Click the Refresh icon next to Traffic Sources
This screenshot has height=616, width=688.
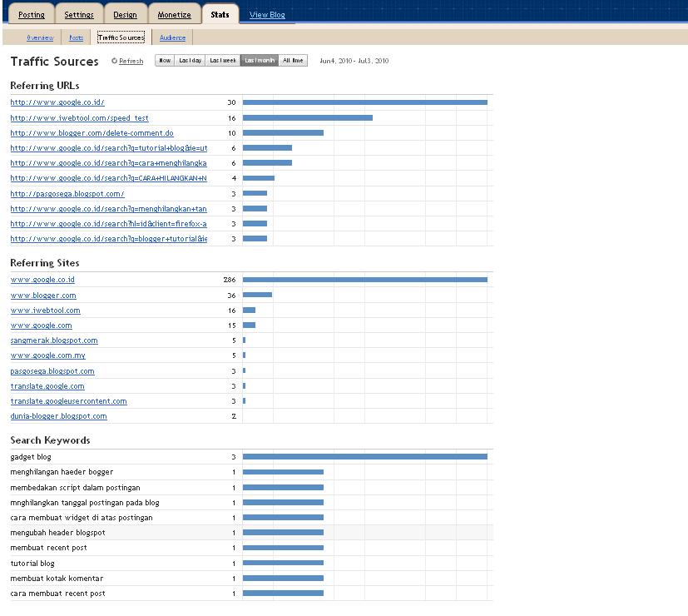(115, 61)
